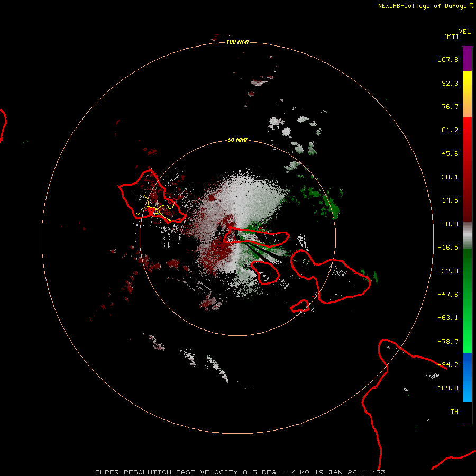Click the 30.1 scale value

(x=450, y=177)
